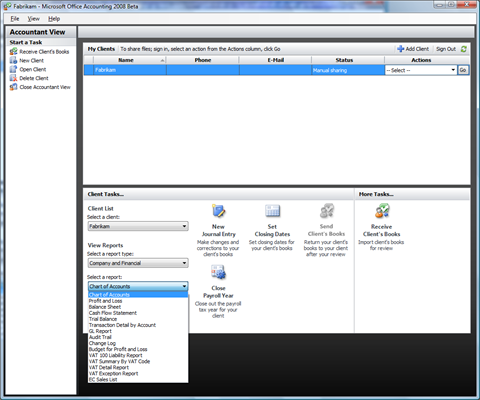480x400 pixels.
Task: Click the Add Client button
Action: click(413, 49)
